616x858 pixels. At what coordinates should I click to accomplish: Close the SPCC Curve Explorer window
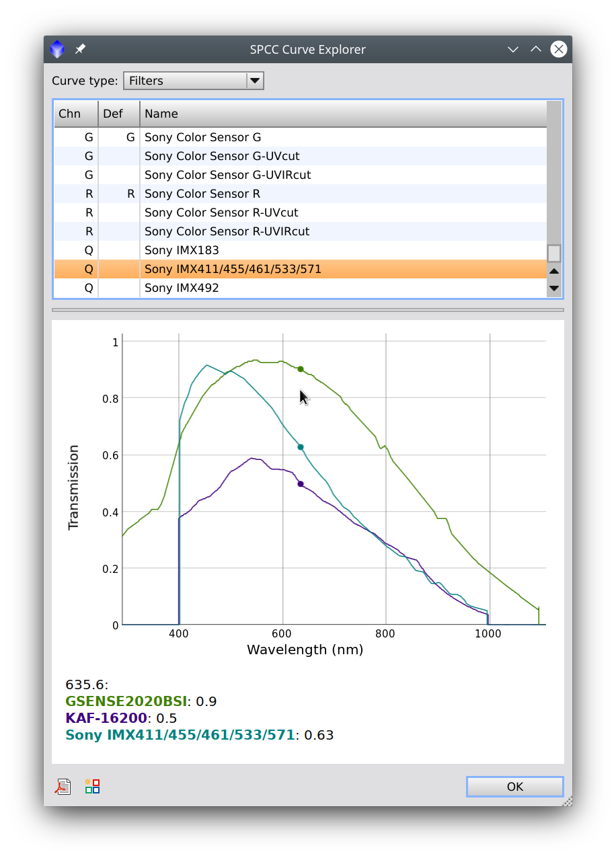coord(558,49)
